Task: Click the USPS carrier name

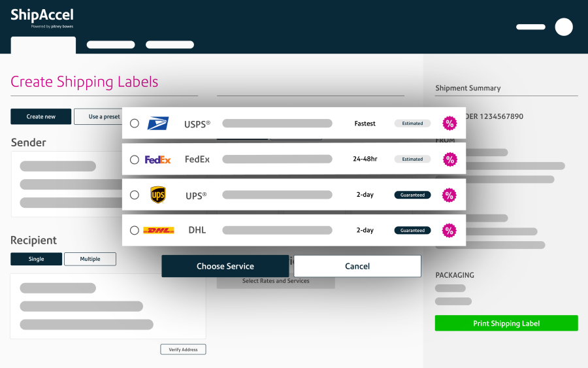Action: tap(197, 124)
